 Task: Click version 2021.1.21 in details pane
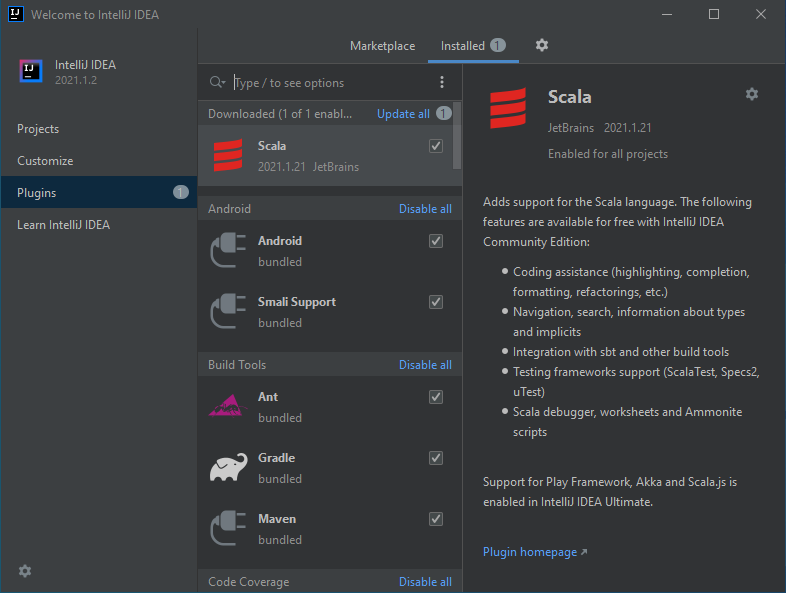tap(627, 128)
